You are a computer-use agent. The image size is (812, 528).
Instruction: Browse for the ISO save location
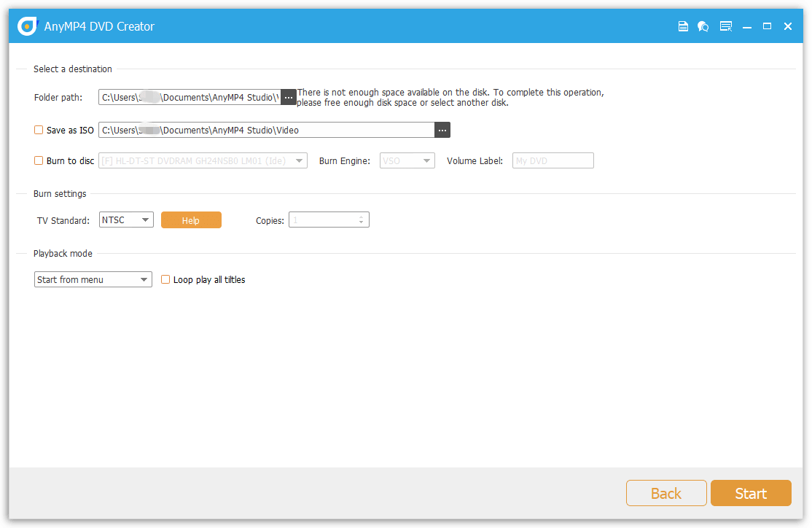[x=442, y=130]
